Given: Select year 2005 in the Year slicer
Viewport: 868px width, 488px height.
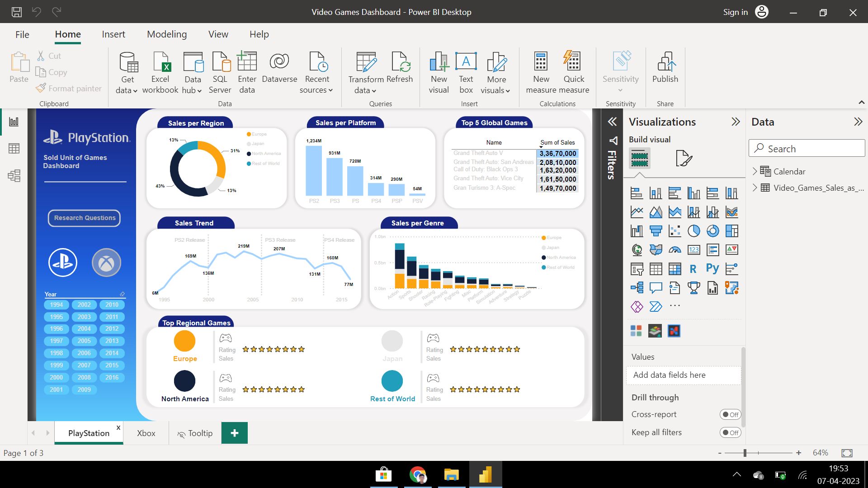Looking at the screenshot, I should click(x=84, y=341).
